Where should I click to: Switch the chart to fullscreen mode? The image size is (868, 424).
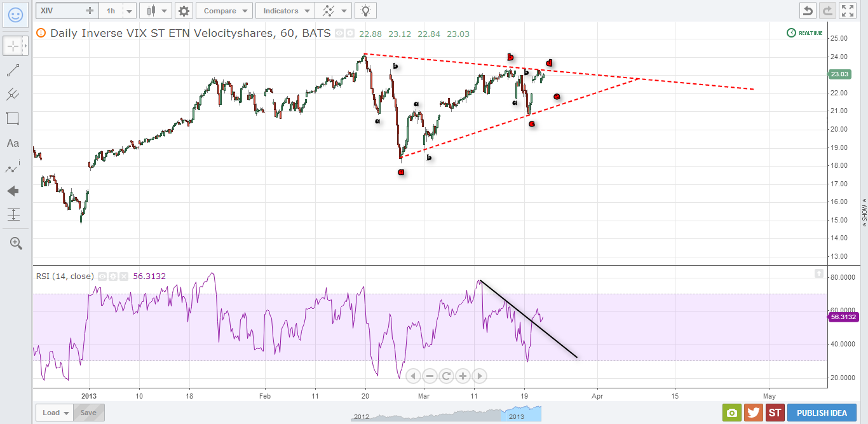(x=848, y=11)
